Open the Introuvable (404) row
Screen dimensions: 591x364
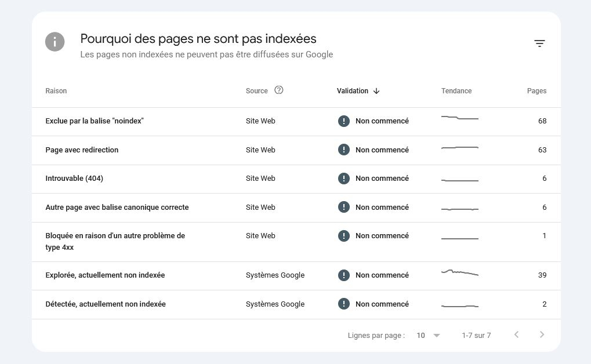tap(296, 179)
